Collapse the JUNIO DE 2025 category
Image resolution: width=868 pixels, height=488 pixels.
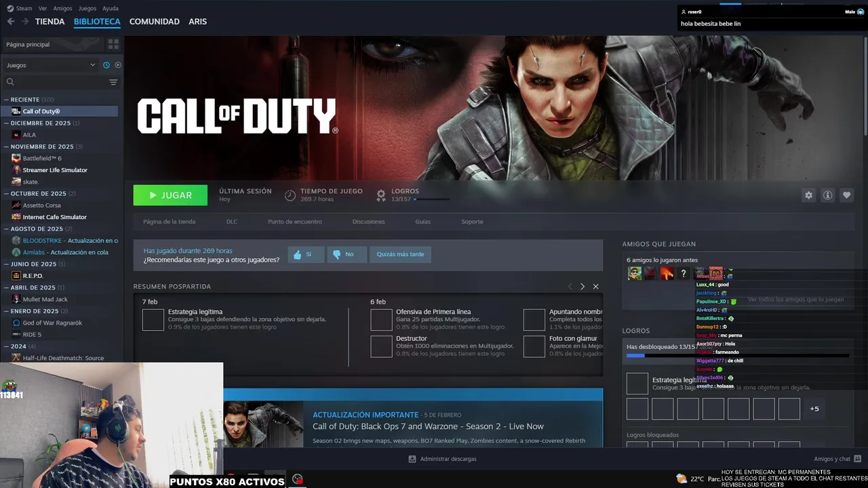[x=6, y=264]
